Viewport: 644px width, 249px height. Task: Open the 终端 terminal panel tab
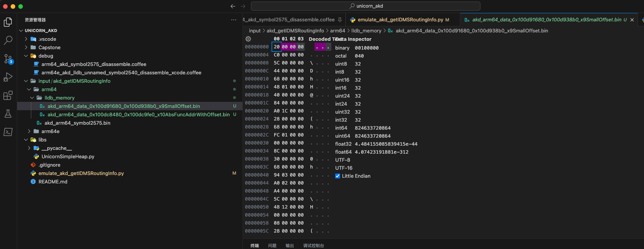[255, 246]
